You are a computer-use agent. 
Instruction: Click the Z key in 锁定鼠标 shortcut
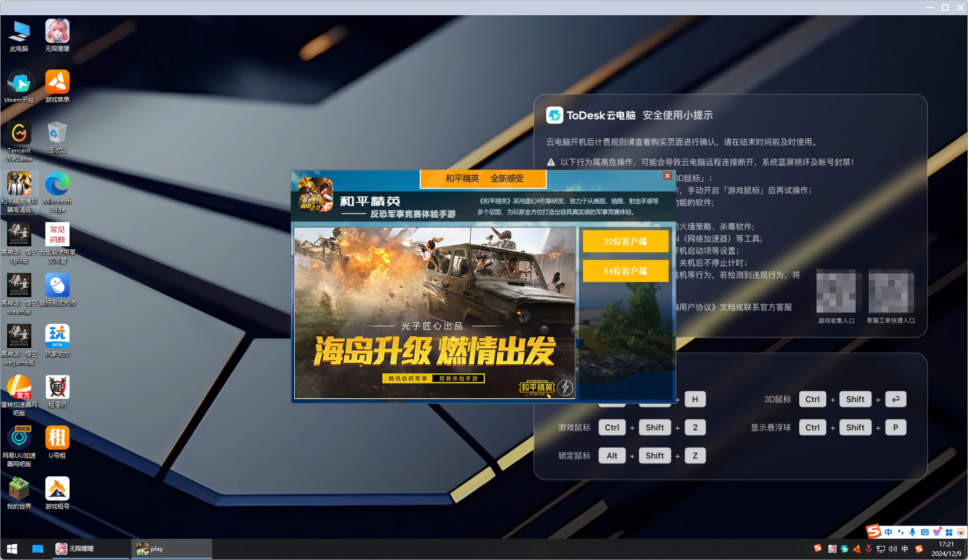point(695,456)
